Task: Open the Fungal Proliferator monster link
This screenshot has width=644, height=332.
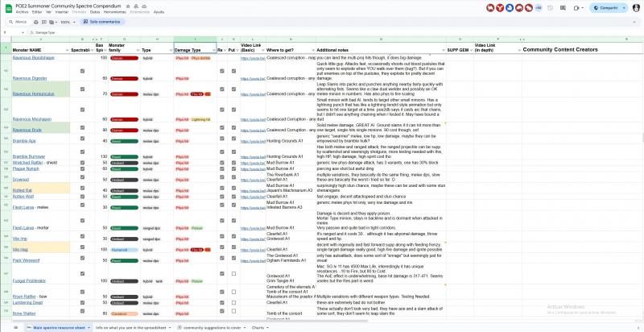Action: (x=29, y=280)
